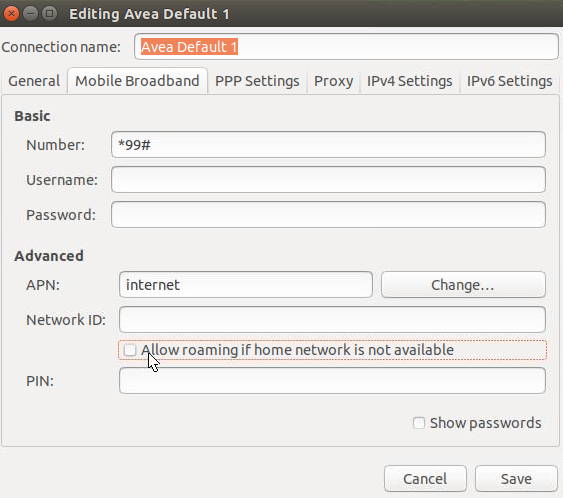Go to the IPv4 Settings tab
Screen dimensions: 563x498
coord(409,81)
